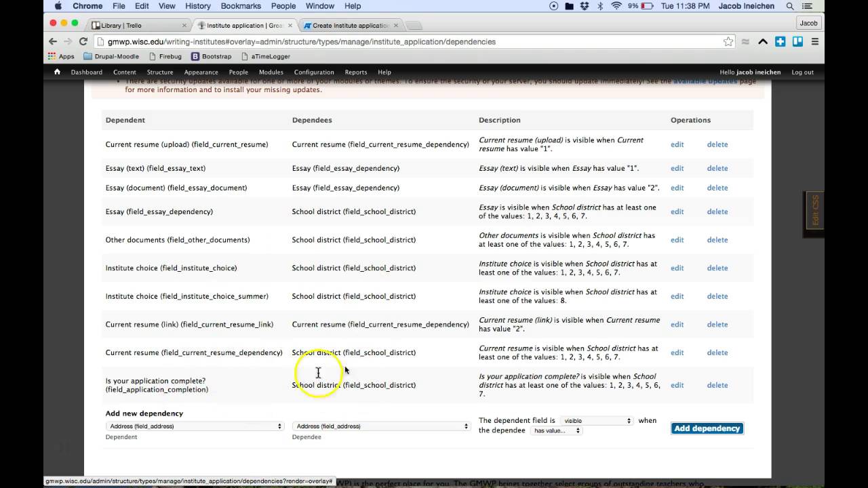Edit Essay (document) dependency

(677, 188)
